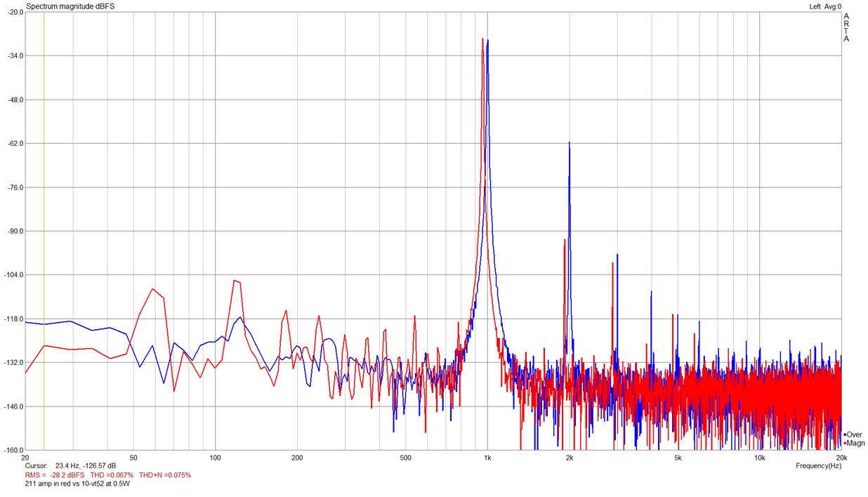This screenshot has height=497, width=868.
Task: Click the yellow cursor line near 23.4 Hz
Action: click(44, 231)
